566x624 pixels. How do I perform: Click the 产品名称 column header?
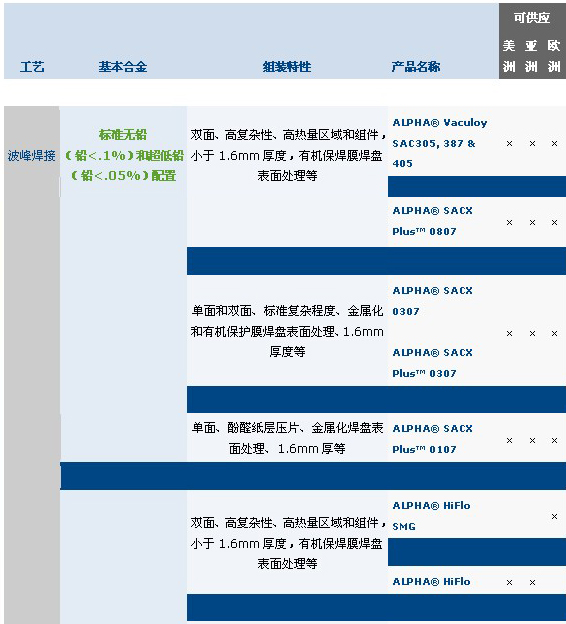tap(416, 66)
